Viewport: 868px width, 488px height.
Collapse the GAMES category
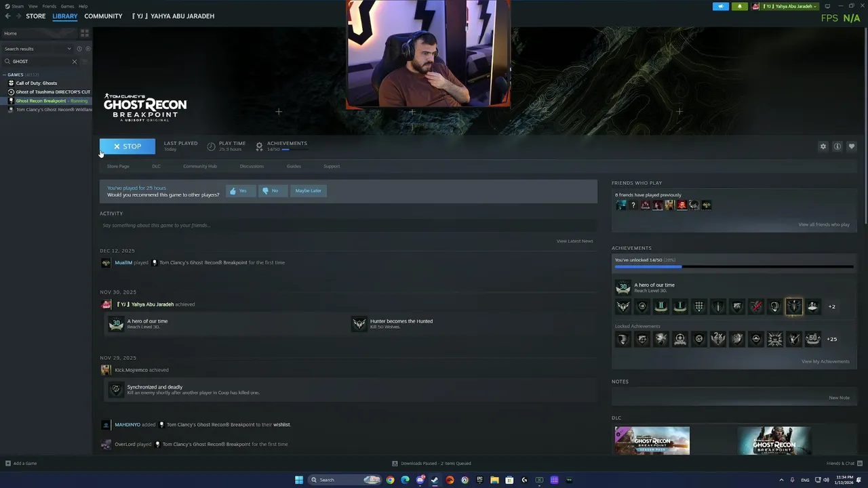pos(5,75)
